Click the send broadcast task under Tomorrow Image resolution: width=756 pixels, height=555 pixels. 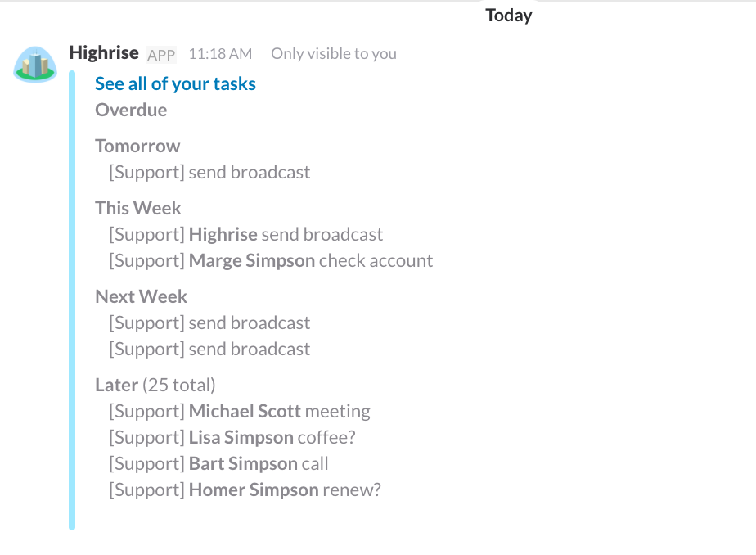pyautogui.click(x=209, y=172)
